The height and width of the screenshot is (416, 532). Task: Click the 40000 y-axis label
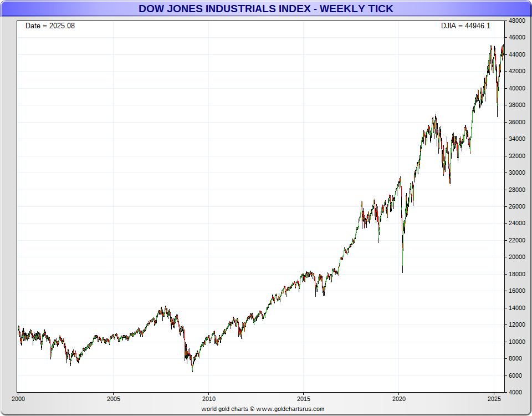[x=517, y=88]
